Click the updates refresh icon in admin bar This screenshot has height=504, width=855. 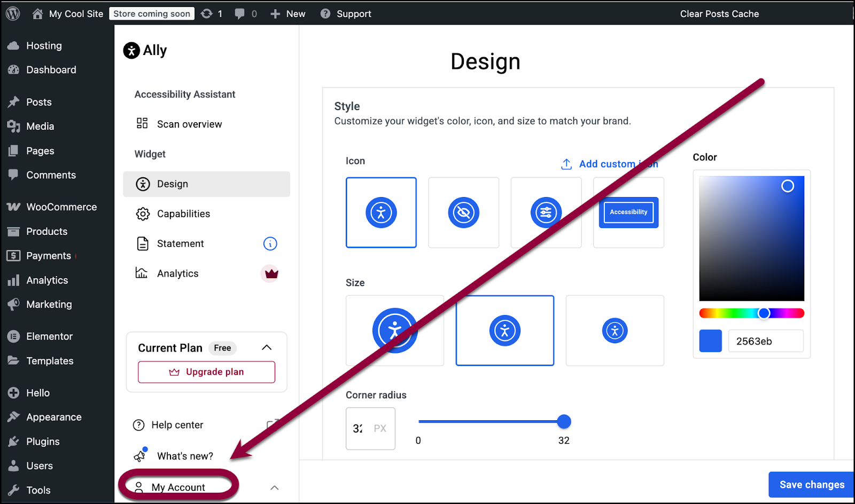tap(207, 14)
